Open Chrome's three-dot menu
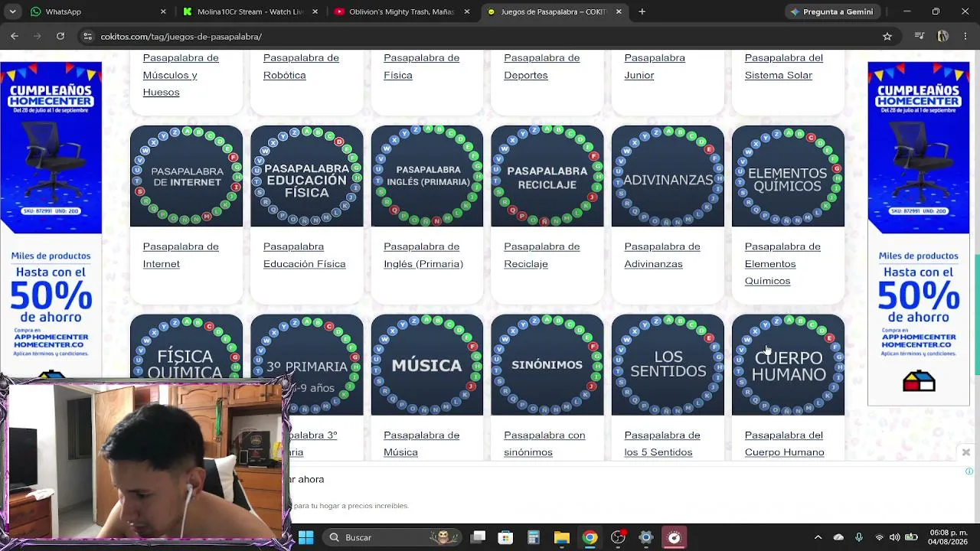The image size is (980, 551). coord(965,36)
